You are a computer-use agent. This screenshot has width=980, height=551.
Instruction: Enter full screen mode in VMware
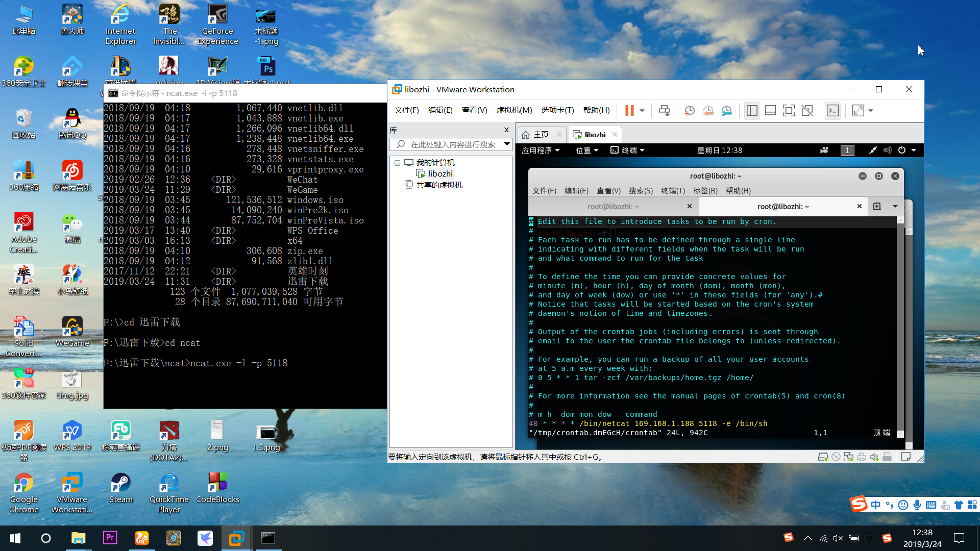point(789,110)
